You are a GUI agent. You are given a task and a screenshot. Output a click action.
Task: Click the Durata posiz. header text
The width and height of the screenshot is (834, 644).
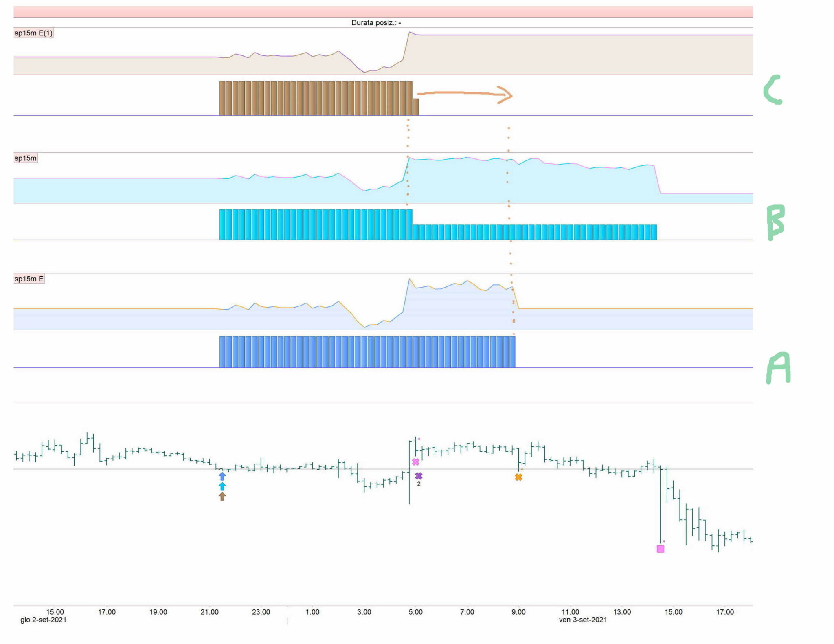point(376,23)
